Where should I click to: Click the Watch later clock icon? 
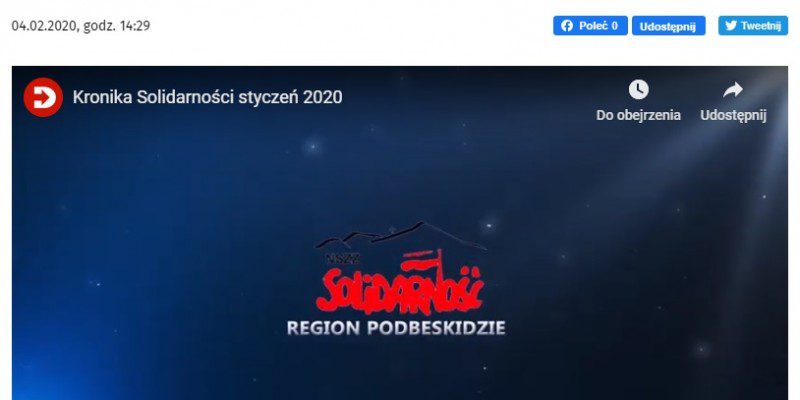(x=638, y=90)
